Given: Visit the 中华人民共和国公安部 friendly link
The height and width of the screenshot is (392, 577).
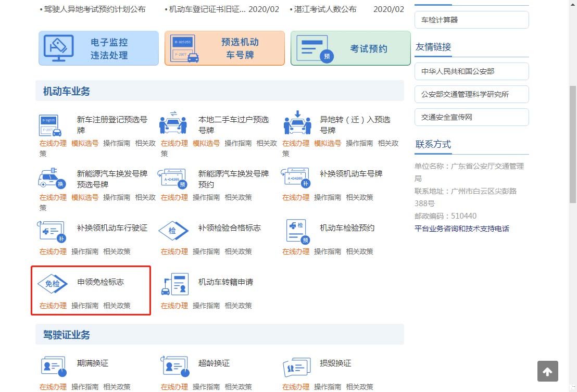Looking at the screenshot, I should pos(471,71).
